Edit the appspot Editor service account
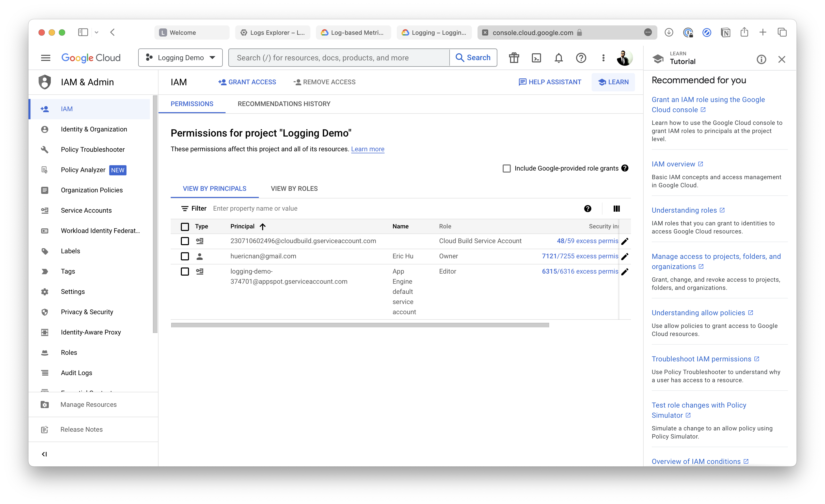This screenshot has width=825, height=504. coord(625,272)
